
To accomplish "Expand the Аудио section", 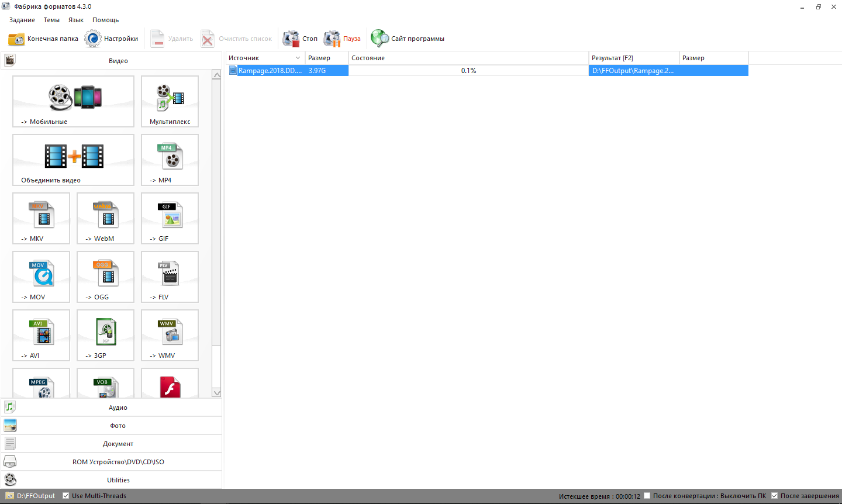I will point(111,408).
